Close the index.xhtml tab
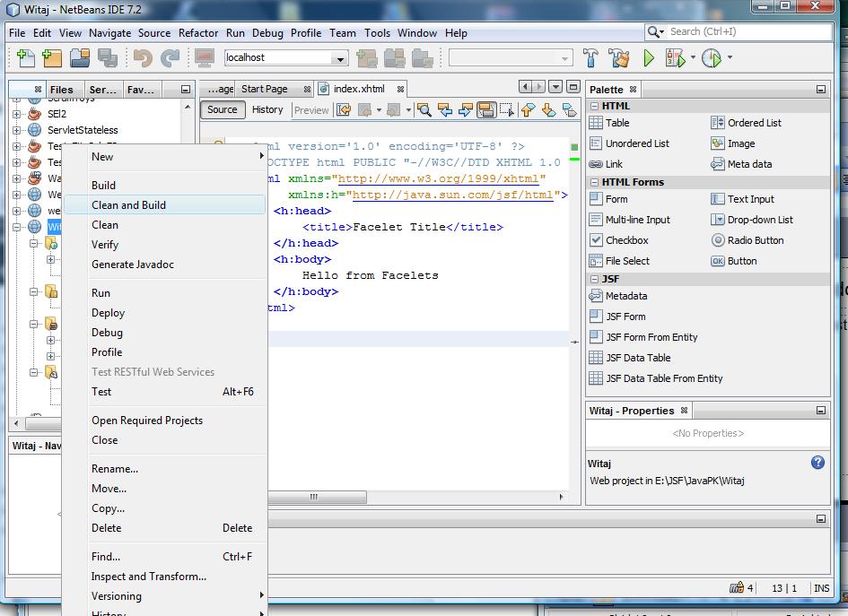Image resolution: width=848 pixels, height=616 pixels. [x=400, y=89]
